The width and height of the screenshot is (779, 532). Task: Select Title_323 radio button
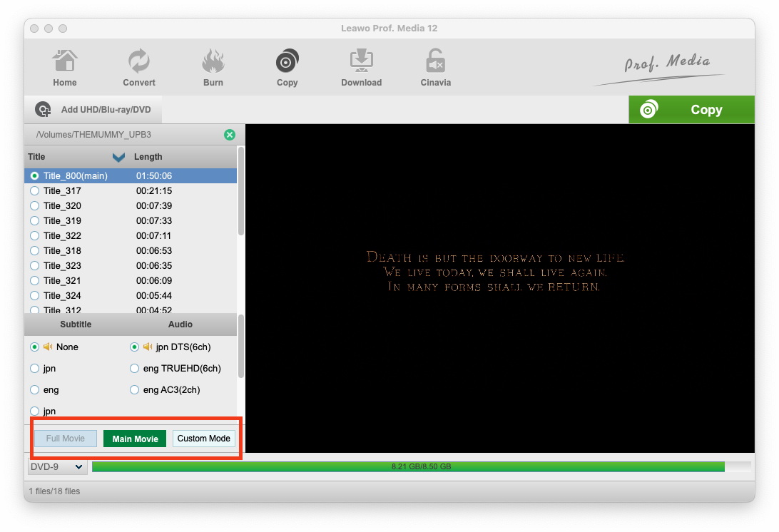click(34, 265)
